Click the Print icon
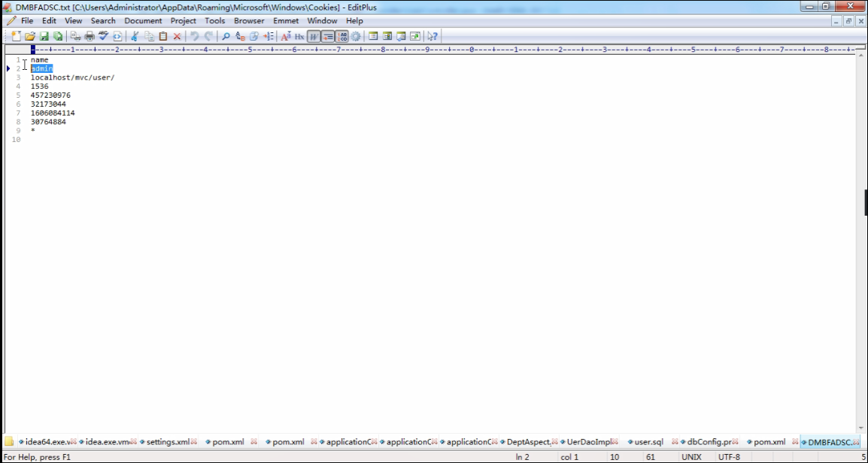Screen dimensions: 868x463 [90, 37]
